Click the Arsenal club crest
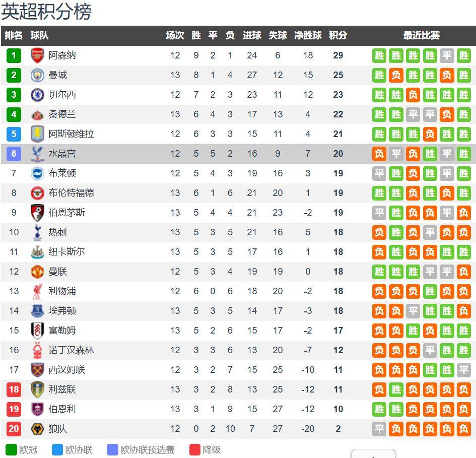Viewport: 476px width, 458px height. tap(37, 55)
